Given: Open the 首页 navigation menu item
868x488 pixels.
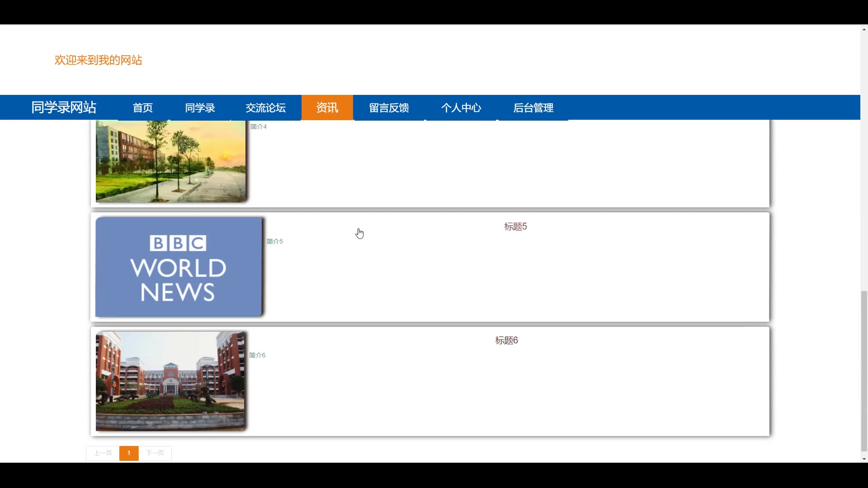Looking at the screenshot, I should pyautogui.click(x=143, y=108).
